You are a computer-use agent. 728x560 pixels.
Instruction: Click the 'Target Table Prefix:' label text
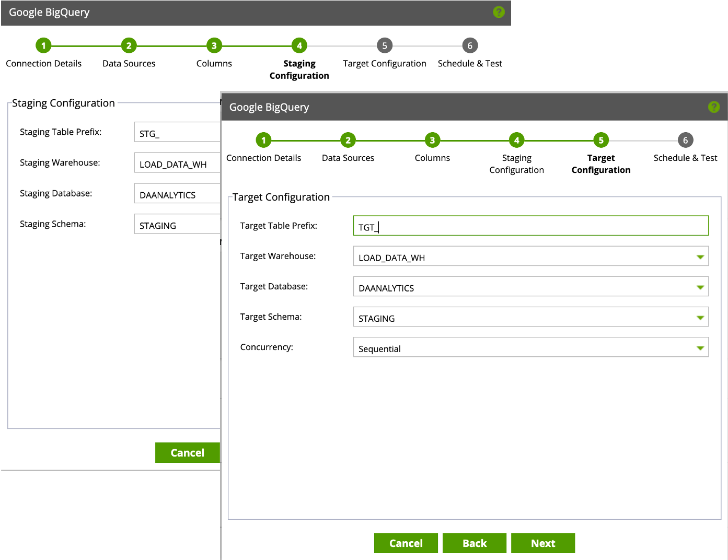[279, 226]
